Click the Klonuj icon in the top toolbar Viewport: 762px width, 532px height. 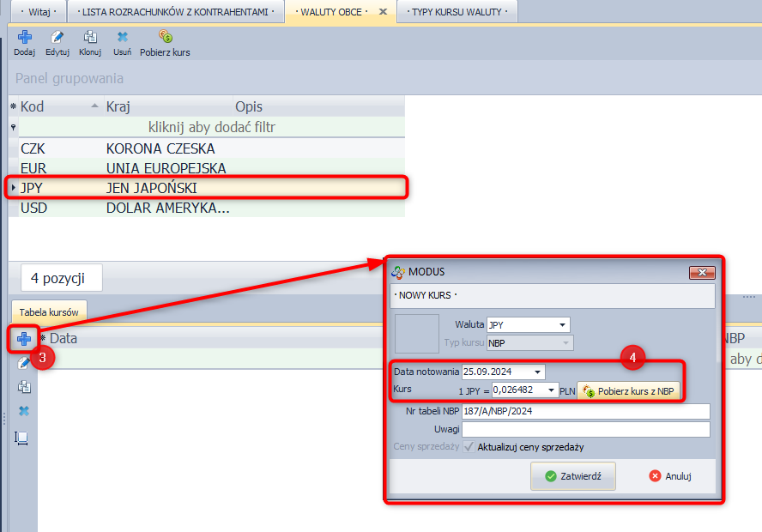coord(90,38)
